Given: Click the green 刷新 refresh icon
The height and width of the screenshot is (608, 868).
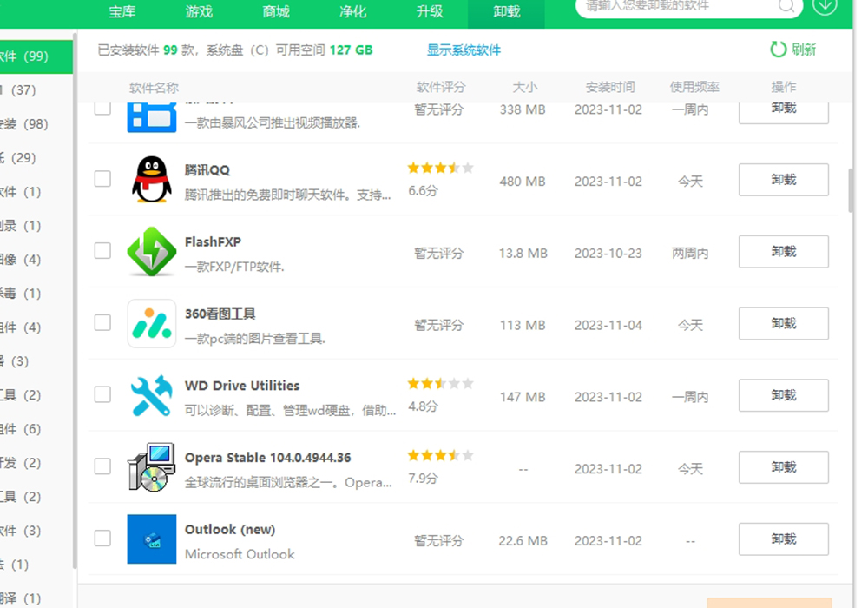Looking at the screenshot, I should tap(779, 50).
